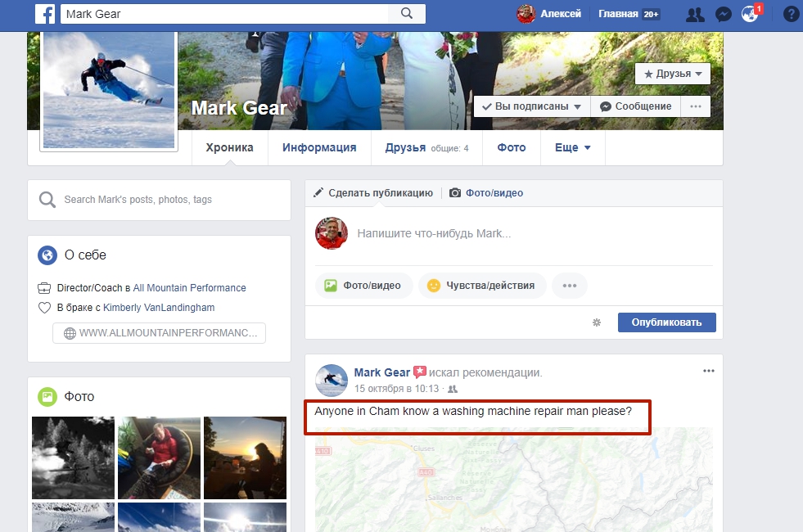Screen dimensions: 803x532
Task: Open the notifications globe icon
Action: click(750, 14)
